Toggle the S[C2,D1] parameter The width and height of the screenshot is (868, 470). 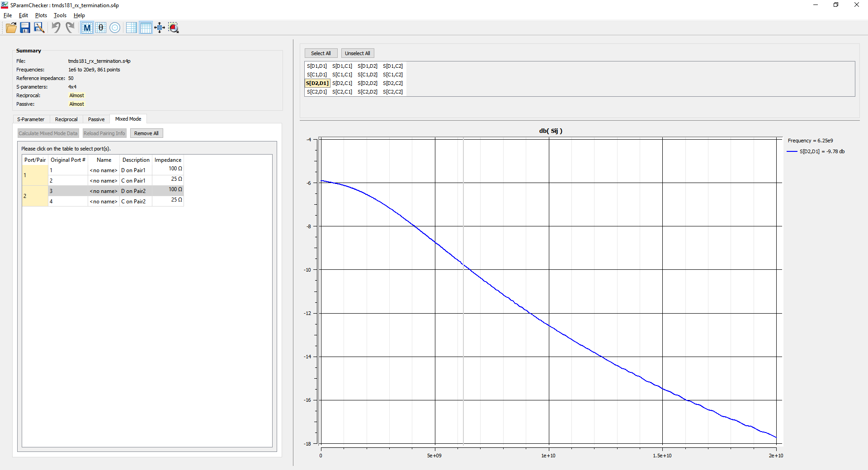coord(317,92)
